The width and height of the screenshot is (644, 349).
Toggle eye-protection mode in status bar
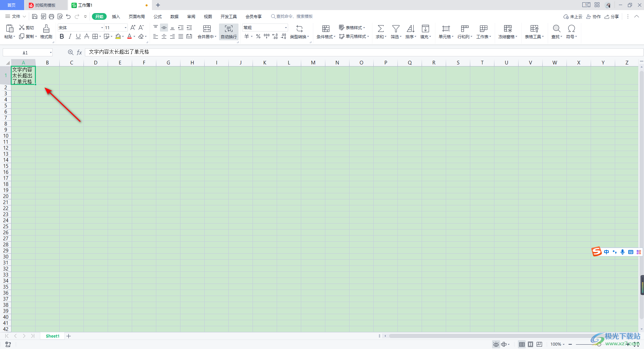(496, 344)
